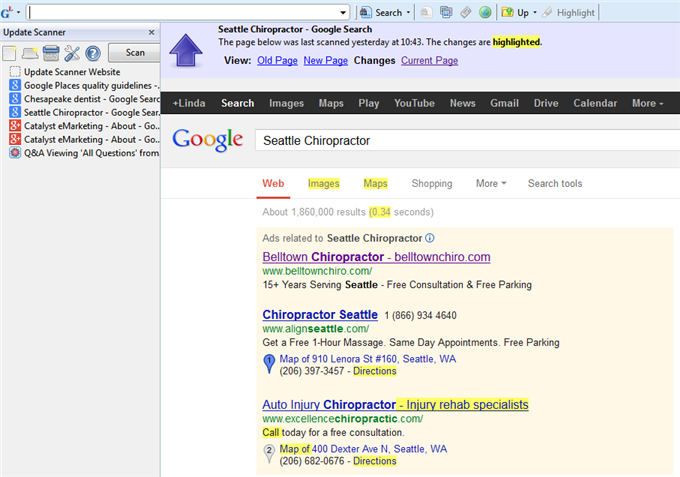Open the New Page view link

326,61
